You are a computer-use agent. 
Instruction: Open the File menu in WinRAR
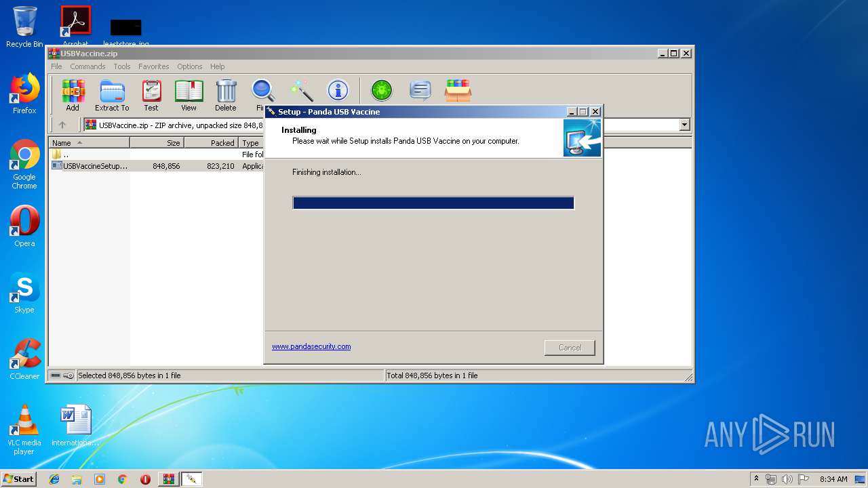tap(56, 66)
